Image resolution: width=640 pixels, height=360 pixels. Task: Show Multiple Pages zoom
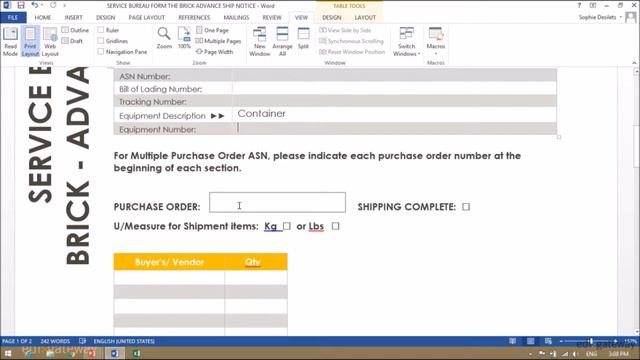[x=218, y=41]
